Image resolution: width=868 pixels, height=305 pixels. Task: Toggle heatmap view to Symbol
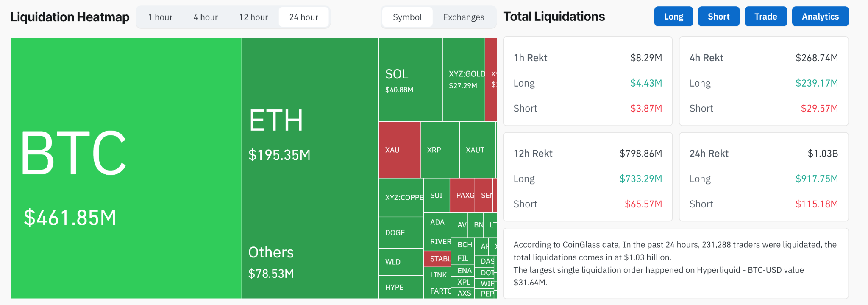[x=407, y=17]
